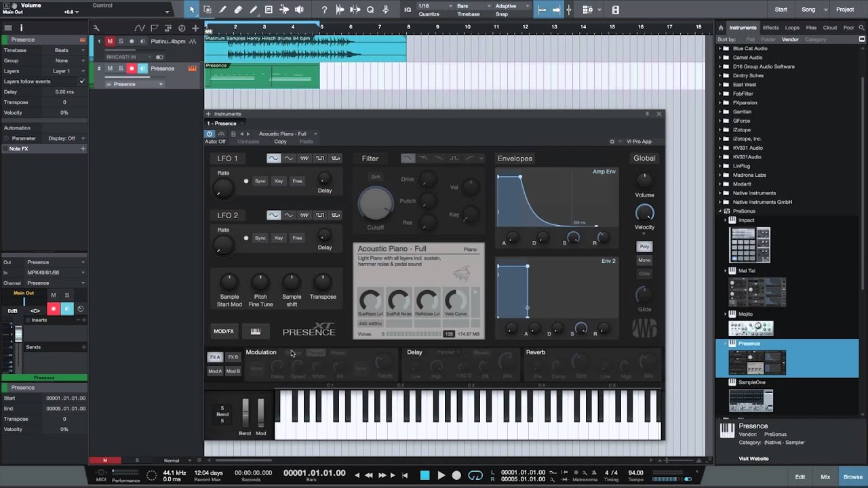Select the Listen speaker tool
The height and width of the screenshot is (488, 868).
tap(299, 9)
